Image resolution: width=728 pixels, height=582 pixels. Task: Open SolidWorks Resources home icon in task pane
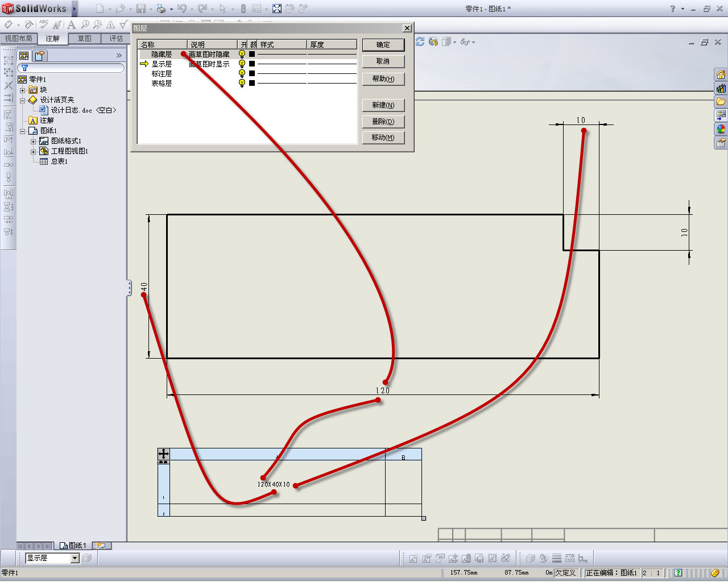[x=721, y=75]
